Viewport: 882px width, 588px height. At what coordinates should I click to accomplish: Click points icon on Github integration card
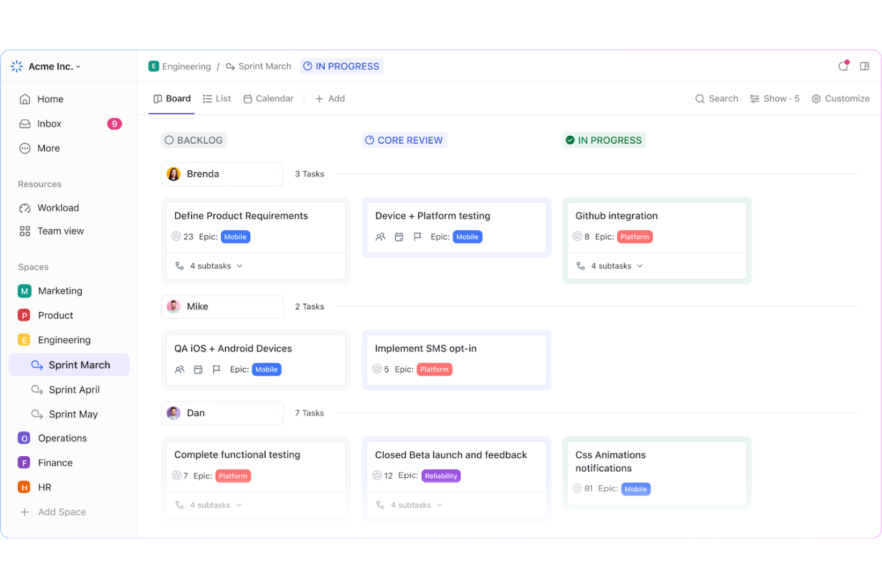pyautogui.click(x=577, y=237)
